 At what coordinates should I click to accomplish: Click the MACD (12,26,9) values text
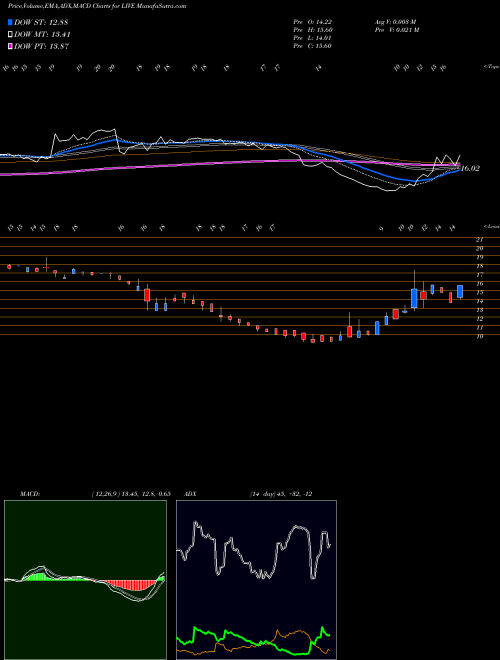point(131,494)
